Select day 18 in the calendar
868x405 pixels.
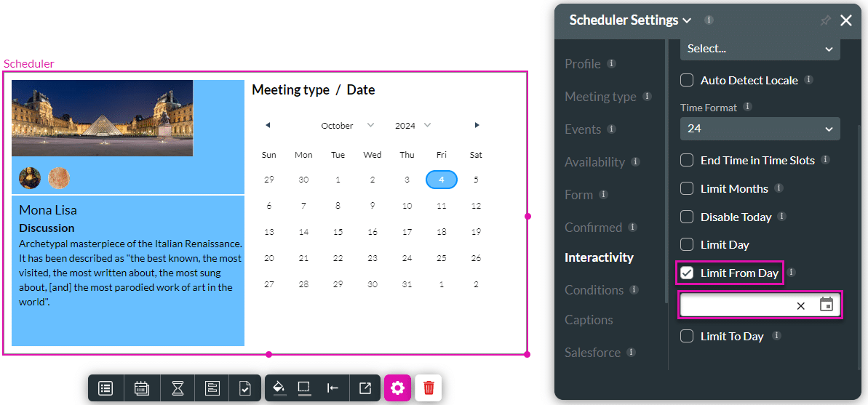442,232
